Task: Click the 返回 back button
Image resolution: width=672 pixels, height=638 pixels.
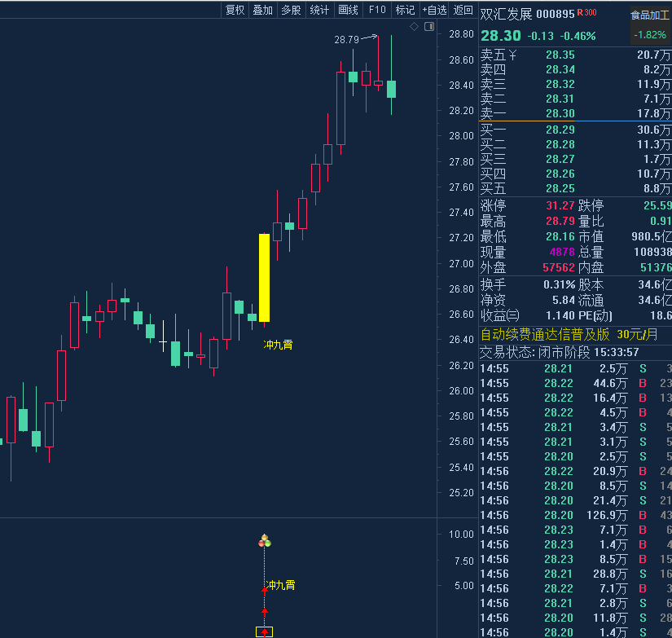Action: 463,10
